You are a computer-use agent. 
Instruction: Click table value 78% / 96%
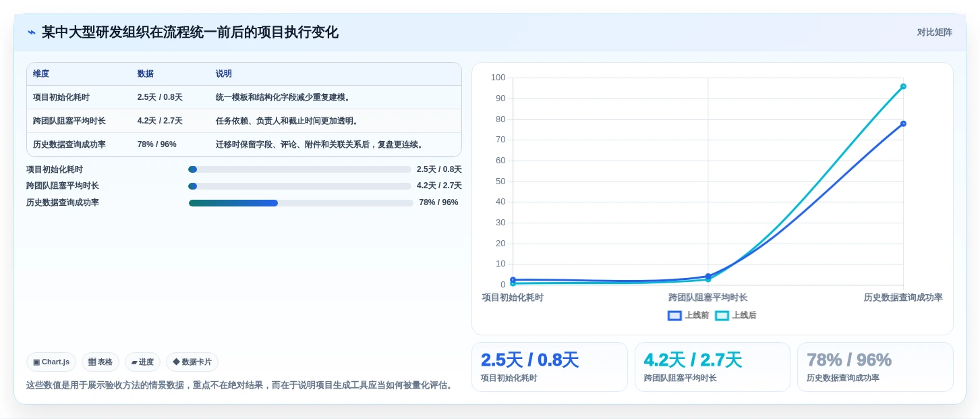(x=157, y=144)
